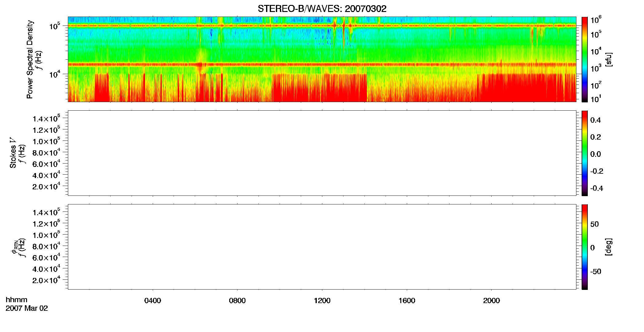Click the red band just above 10^4 Hz
Viewport: 644px width, 332px height.
point(322,65)
